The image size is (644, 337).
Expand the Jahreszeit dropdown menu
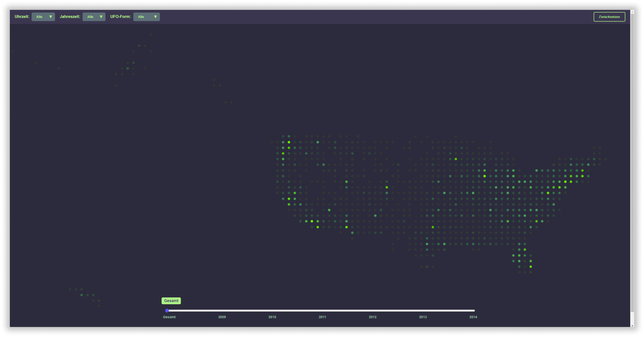coord(94,17)
